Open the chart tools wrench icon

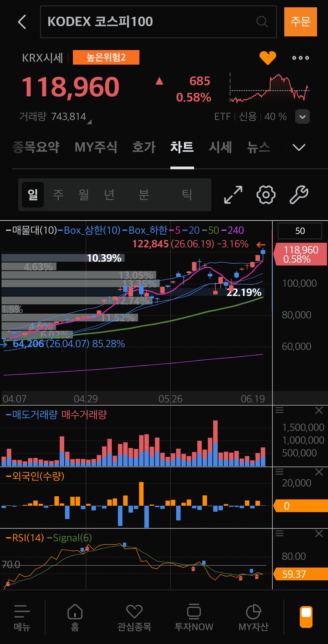point(299,195)
